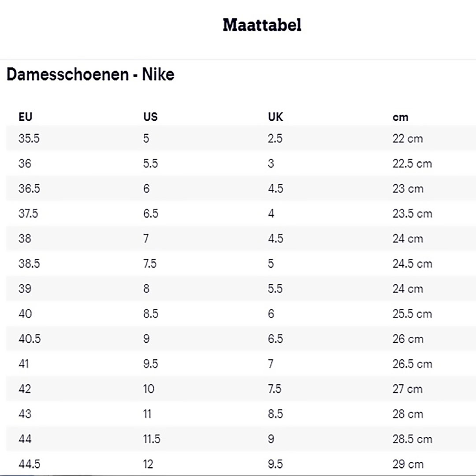Click the EU column header
The width and height of the screenshot is (476, 476).
coord(26,117)
